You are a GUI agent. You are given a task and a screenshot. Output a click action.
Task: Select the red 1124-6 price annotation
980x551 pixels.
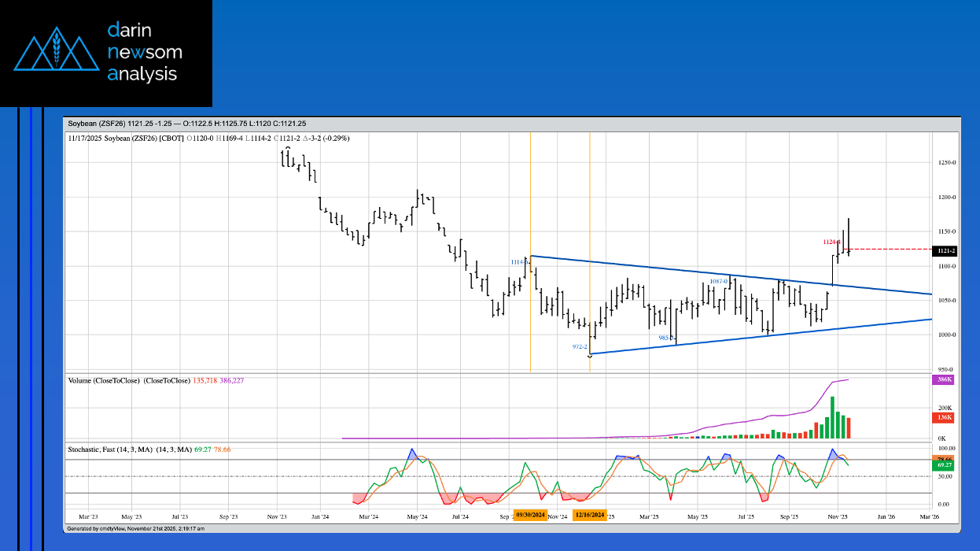tap(832, 242)
